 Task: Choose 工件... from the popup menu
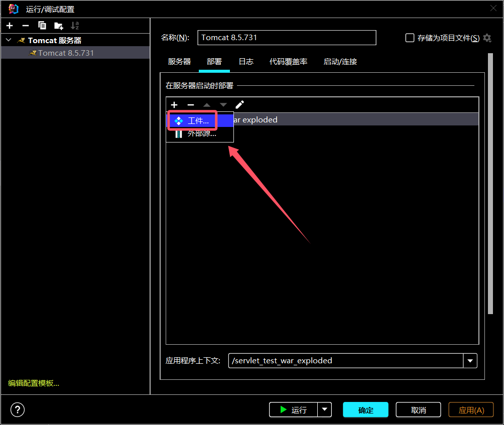click(x=200, y=121)
